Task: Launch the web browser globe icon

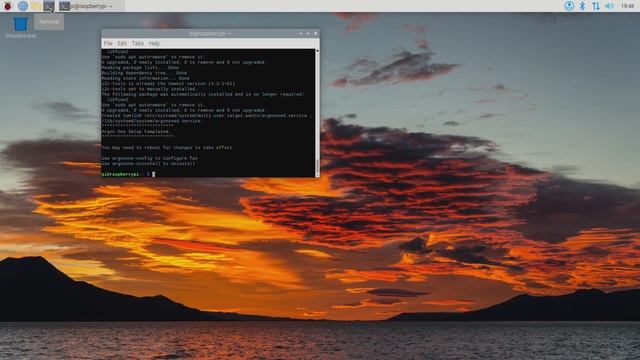Action: 23,6
